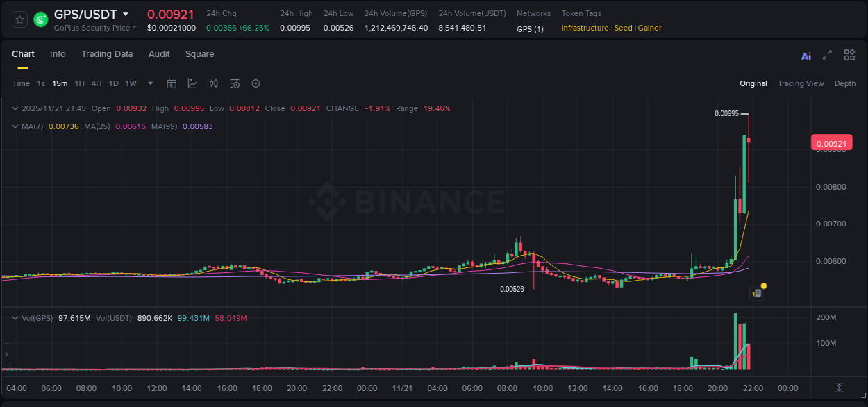Open the GPS/USDT pair dropdown
Viewport: 868px width, 407px height.
126,14
